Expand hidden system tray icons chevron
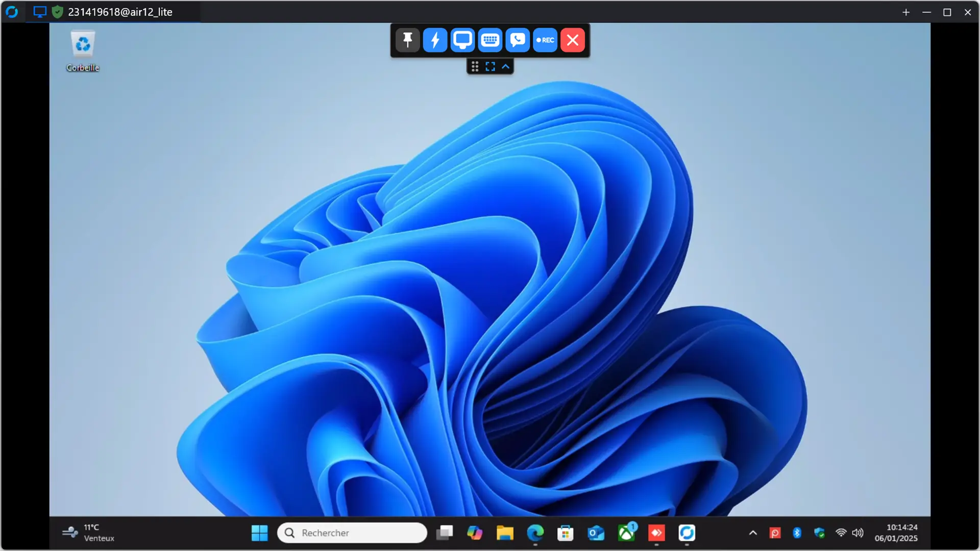 click(753, 533)
